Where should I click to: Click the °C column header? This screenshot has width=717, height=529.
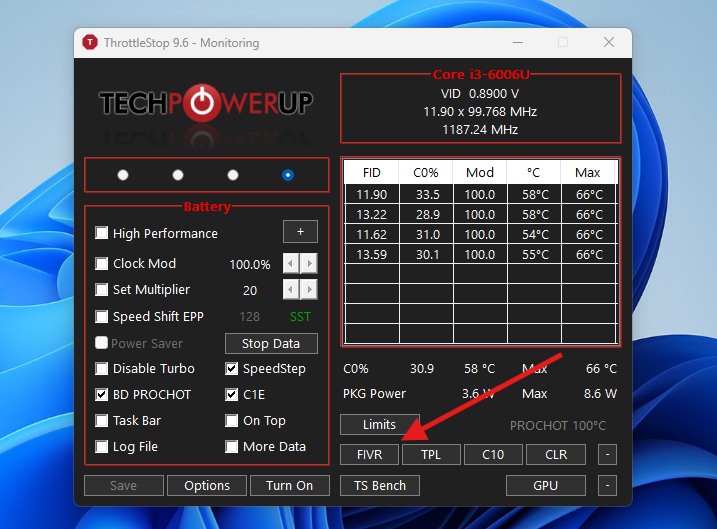[534, 172]
